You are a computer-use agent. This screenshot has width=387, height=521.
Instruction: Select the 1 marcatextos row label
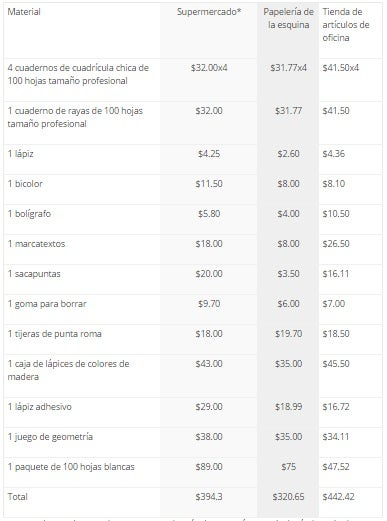pyautogui.click(x=36, y=244)
